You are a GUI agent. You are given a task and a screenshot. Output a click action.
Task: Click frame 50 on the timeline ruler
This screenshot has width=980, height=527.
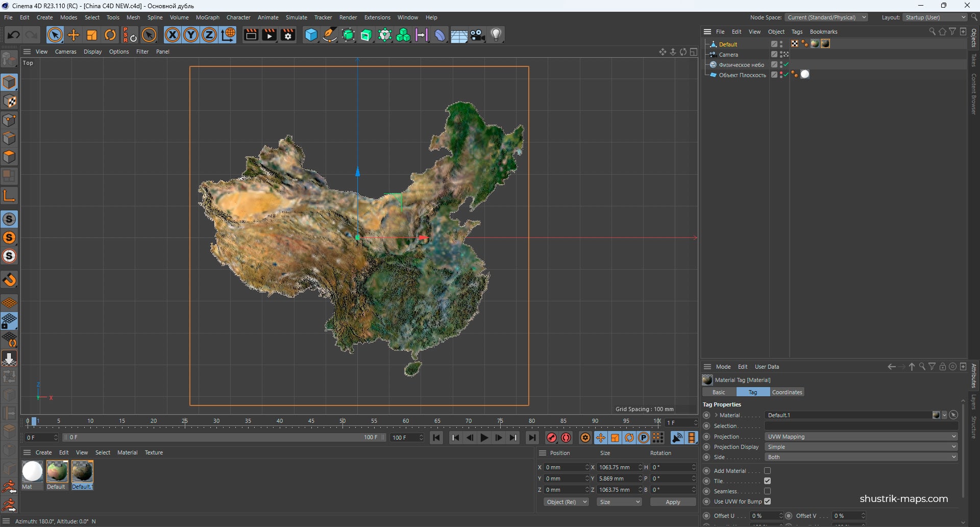[342, 421]
